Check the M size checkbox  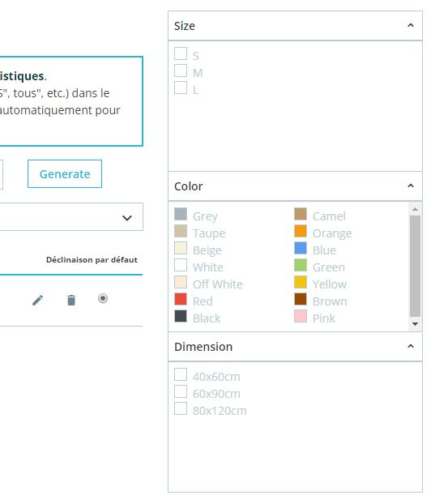tap(181, 70)
